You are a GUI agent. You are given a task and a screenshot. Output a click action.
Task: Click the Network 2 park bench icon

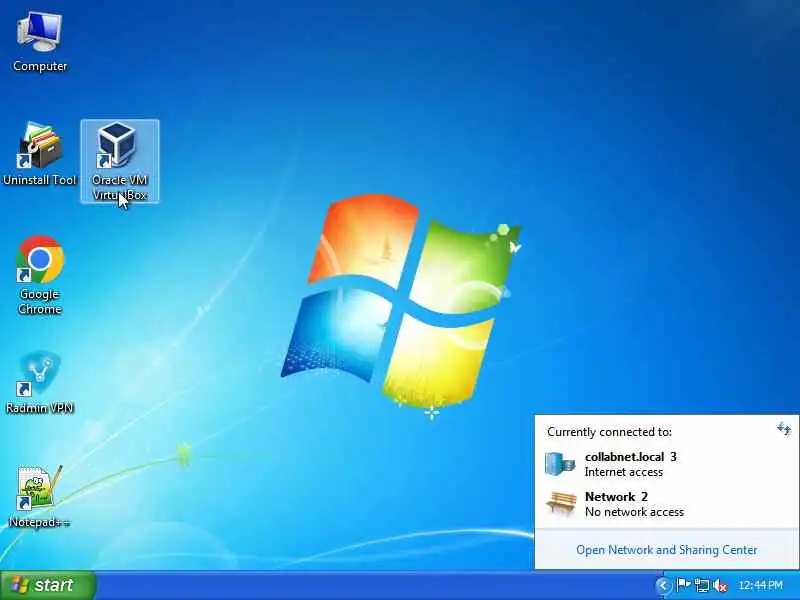pos(561,504)
